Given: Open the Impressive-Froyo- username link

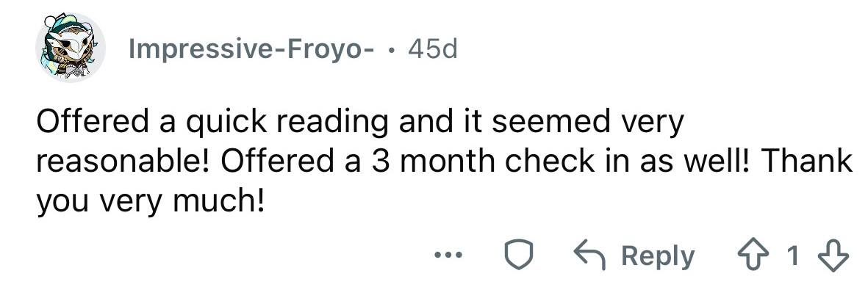Looking at the screenshot, I should point(251,50).
